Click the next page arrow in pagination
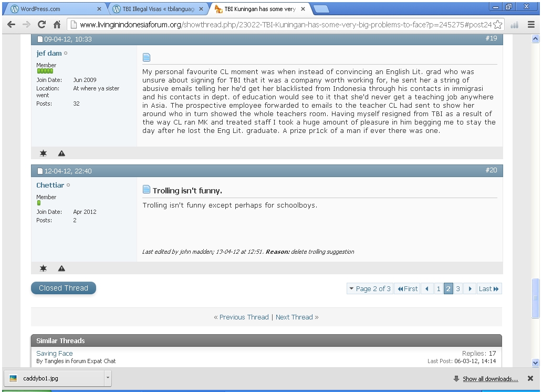Viewport: 542px width, 392px height. click(470, 288)
